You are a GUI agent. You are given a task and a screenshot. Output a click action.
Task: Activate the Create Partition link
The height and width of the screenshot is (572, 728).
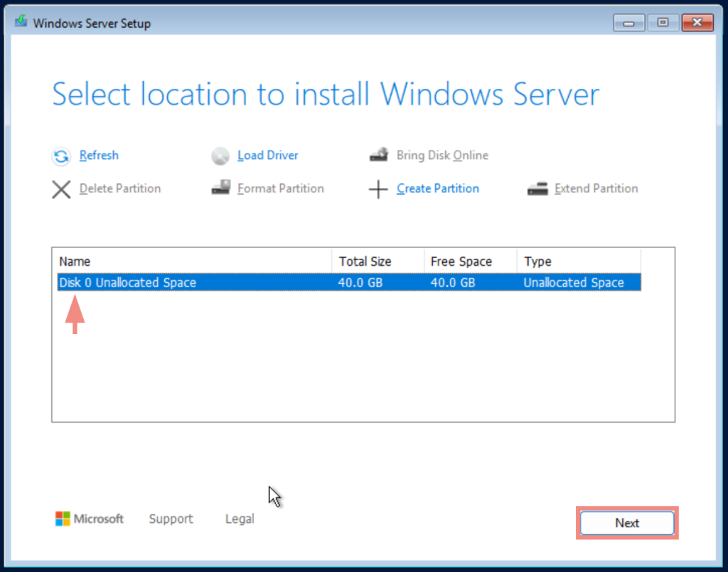(437, 188)
